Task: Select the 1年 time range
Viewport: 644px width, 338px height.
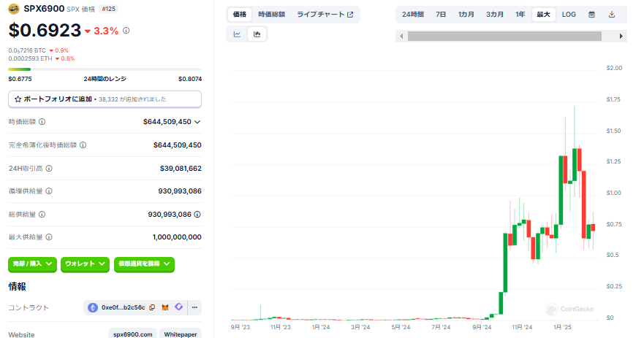Action: point(520,15)
